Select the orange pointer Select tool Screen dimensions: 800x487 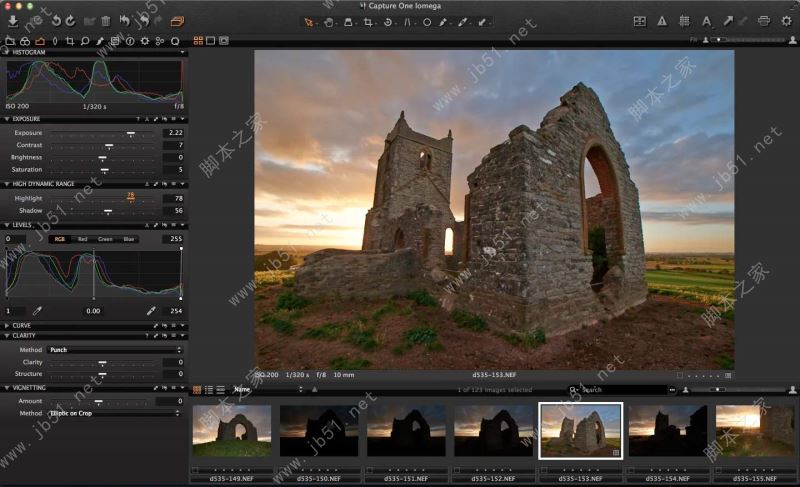[x=308, y=22]
